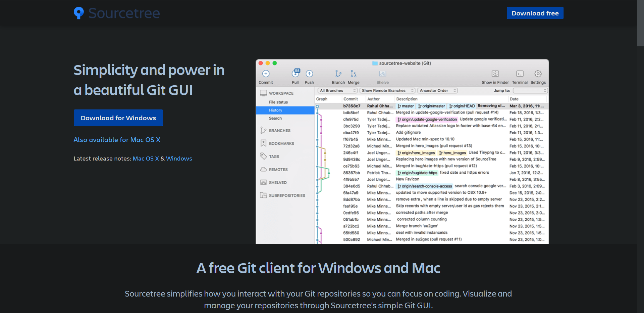Click the folder icon in window title
Viewport: 644px width, 313px height.
pyautogui.click(x=375, y=63)
